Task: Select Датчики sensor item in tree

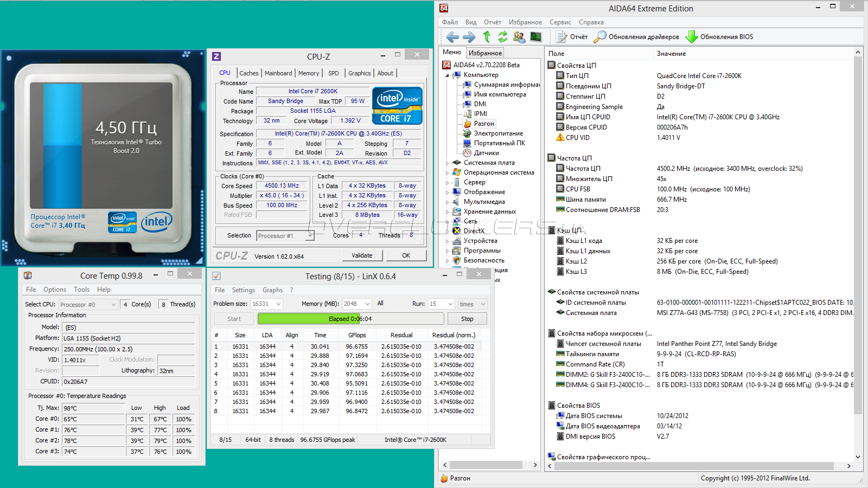Action: [486, 153]
